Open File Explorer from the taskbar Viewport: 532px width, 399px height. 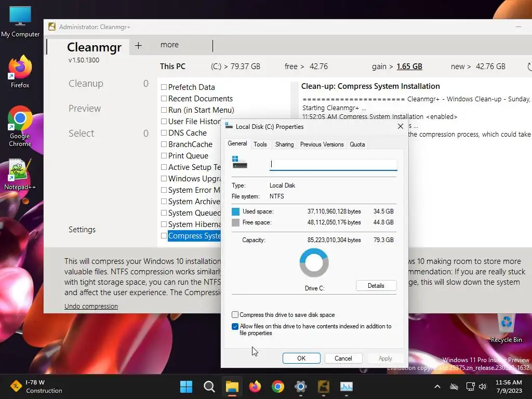[x=232, y=387]
